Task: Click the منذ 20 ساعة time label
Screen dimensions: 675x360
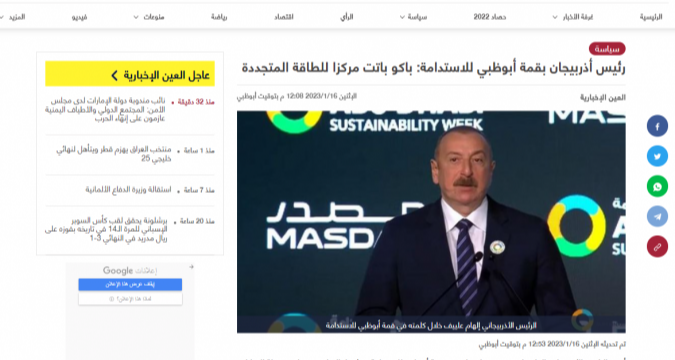Action: click(197, 221)
